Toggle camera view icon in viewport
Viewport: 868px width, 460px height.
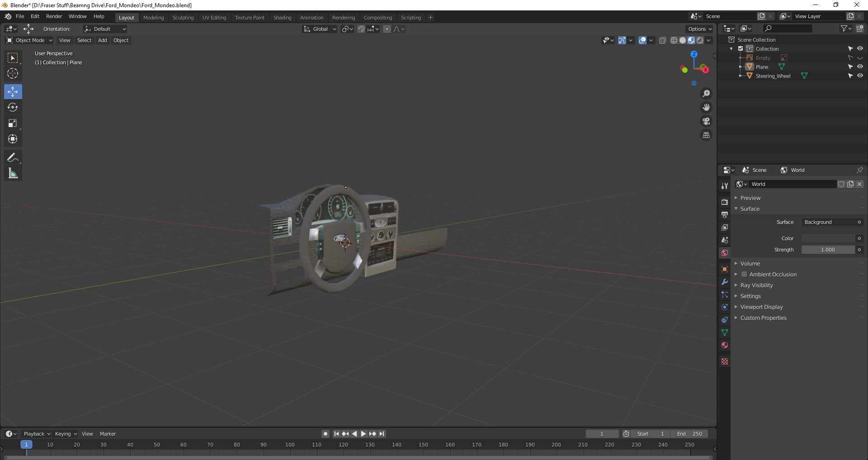(706, 121)
